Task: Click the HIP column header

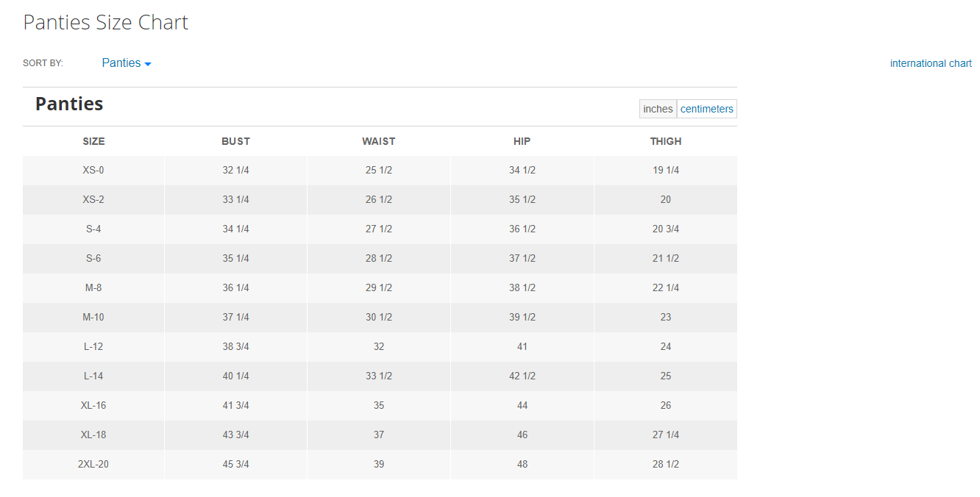Action: coord(522,141)
